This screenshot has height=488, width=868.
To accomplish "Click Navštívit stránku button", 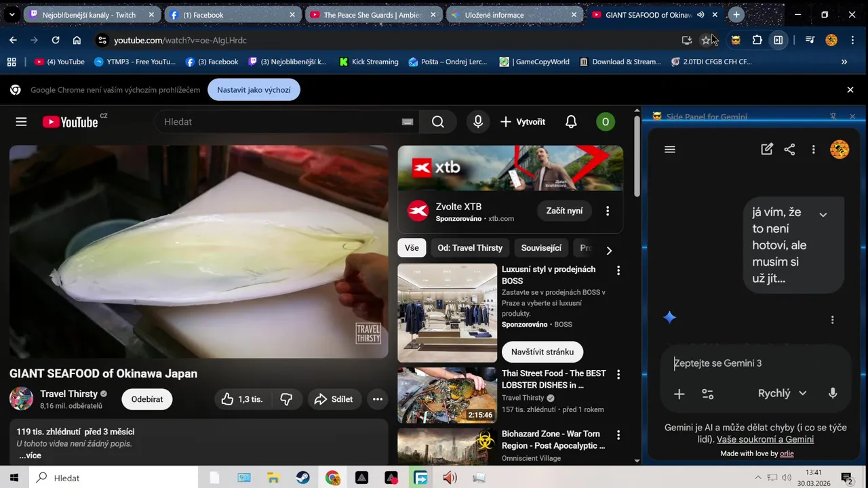I will (x=542, y=352).
